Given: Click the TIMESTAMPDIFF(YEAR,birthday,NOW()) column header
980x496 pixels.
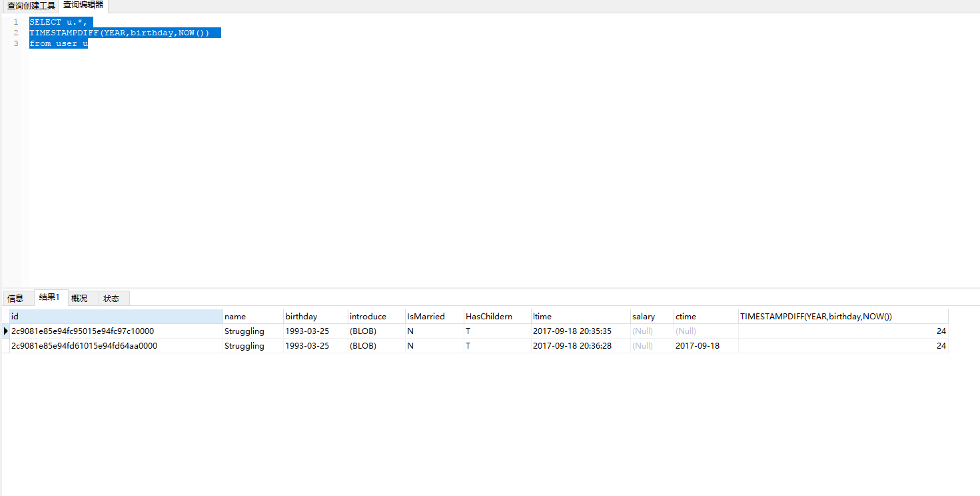Looking at the screenshot, I should pyautogui.click(x=843, y=317).
